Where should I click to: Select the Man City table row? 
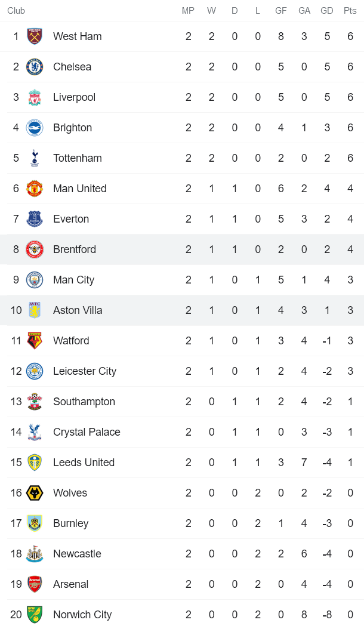182,280
